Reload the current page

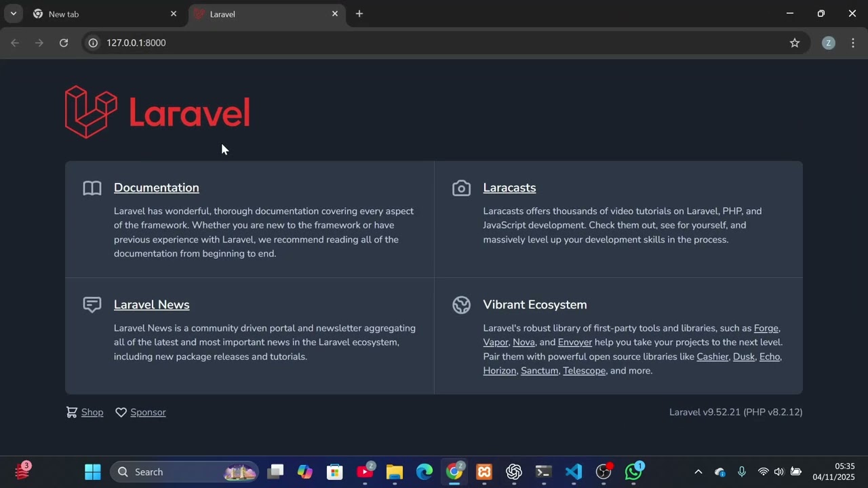(64, 43)
